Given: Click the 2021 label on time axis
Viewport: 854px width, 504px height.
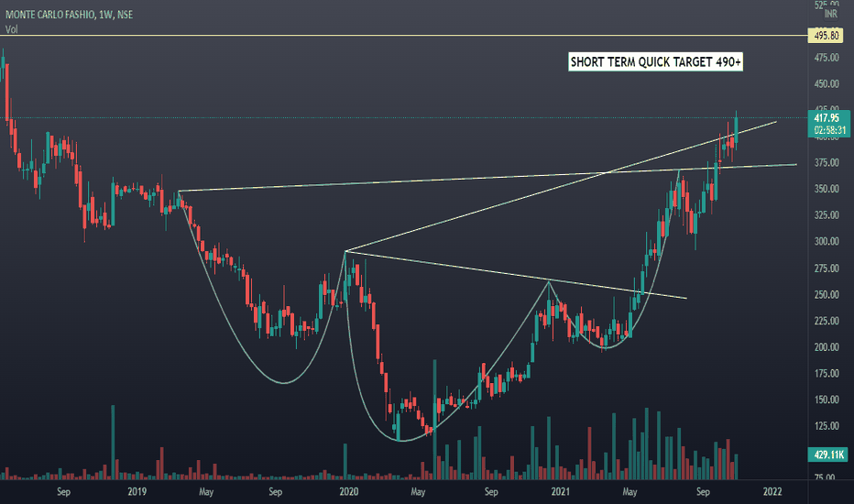Looking at the screenshot, I should [x=561, y=491].
